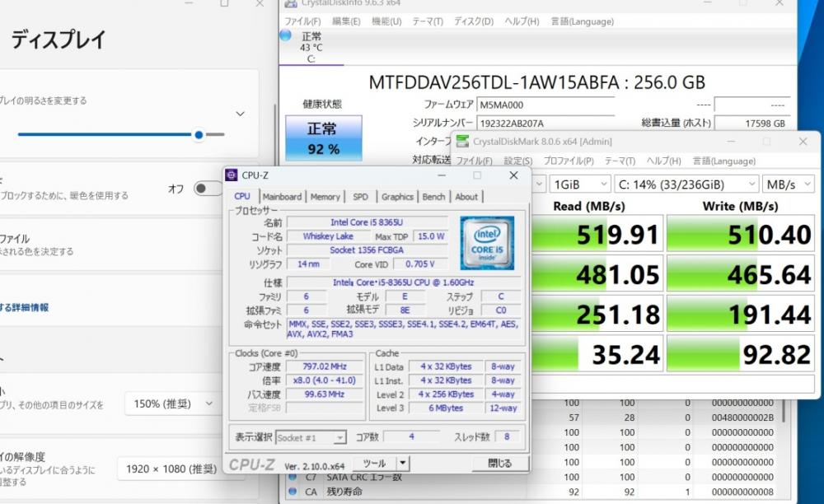Close the CrystalDiskMark window

point(803,142)
